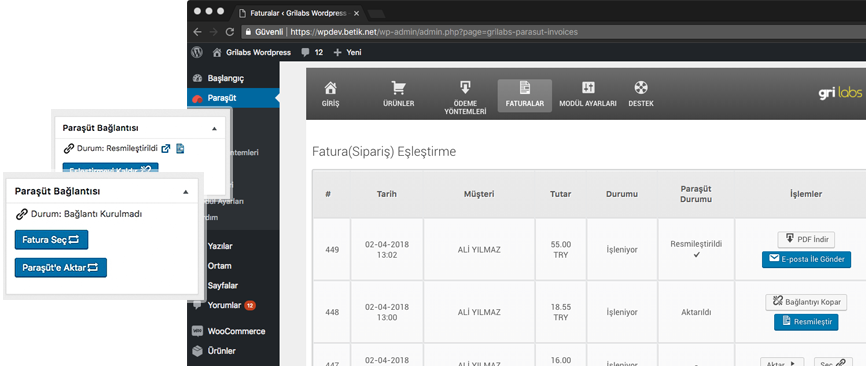Click Bağlantıyı Kopar for order 448
This screenshot has height=366, width=866.
pos(806,302)
